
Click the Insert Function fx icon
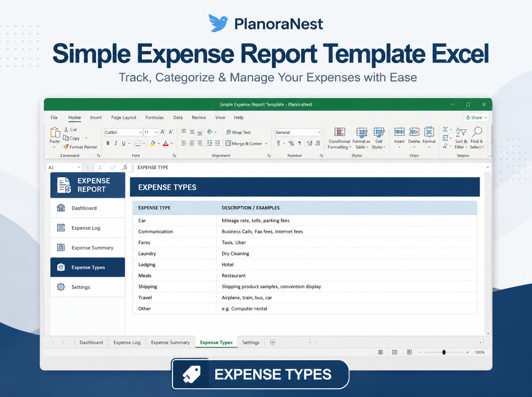125,167
